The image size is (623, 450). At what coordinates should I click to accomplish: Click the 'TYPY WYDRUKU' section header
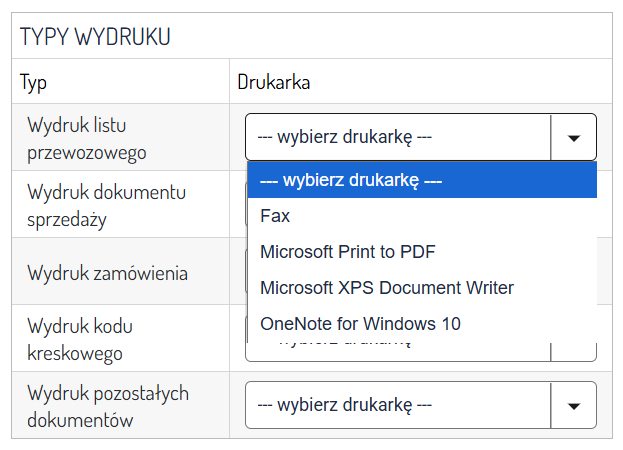coord(95,37)
